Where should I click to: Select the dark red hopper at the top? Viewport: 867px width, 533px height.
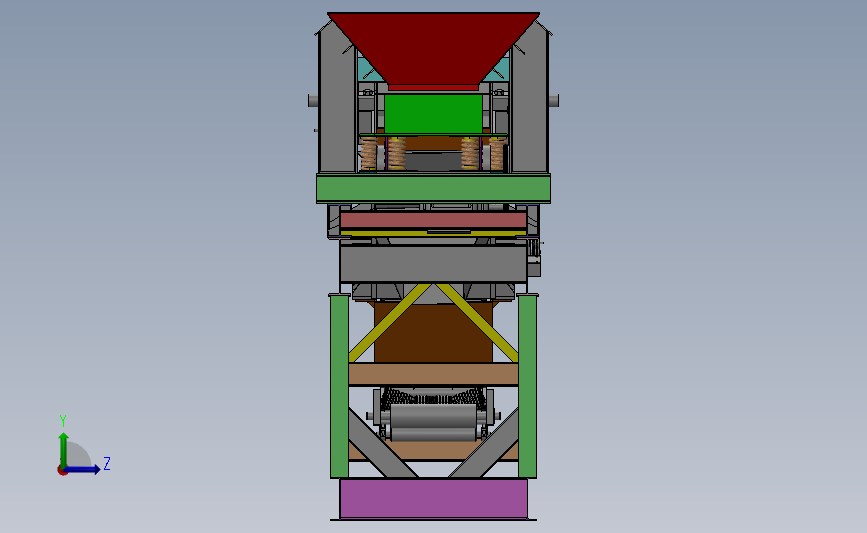433,47
